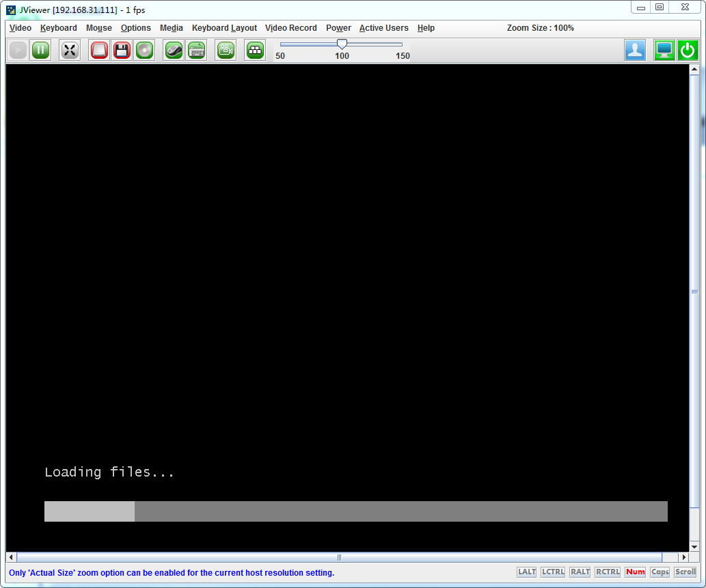Toggle the Num lock status button
The width and height of the screenshot is (706, 588).
click(x=635, y=572)
